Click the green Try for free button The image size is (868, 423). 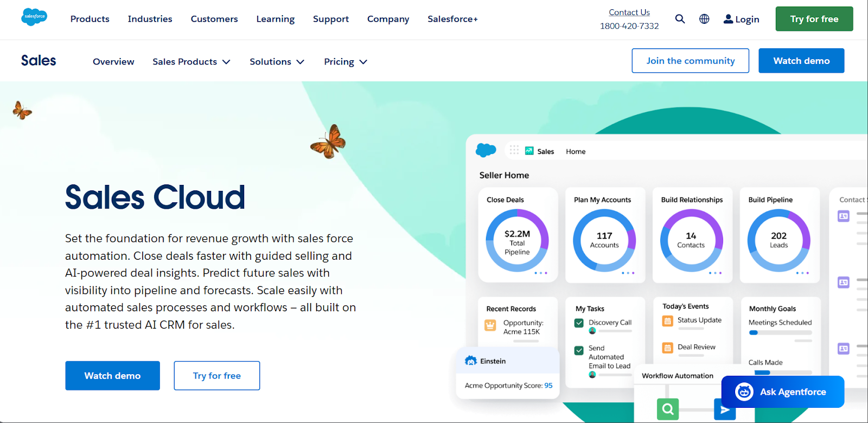[814, 19]
